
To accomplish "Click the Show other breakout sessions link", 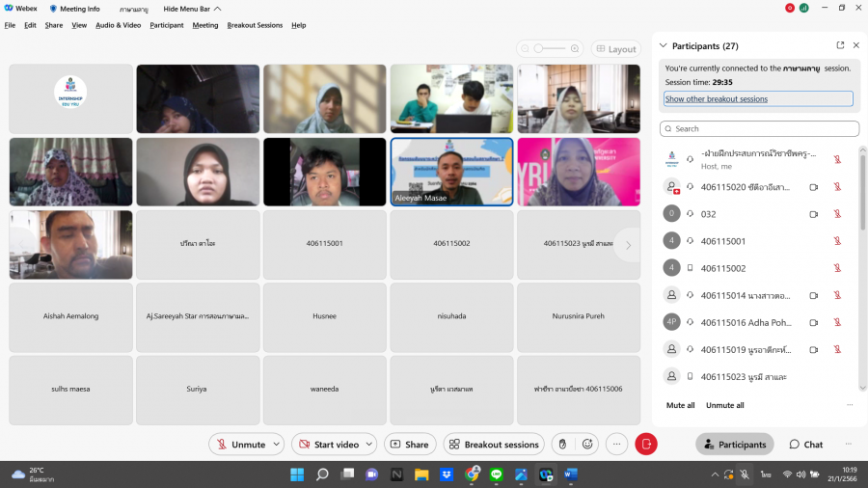I will 716,98.
